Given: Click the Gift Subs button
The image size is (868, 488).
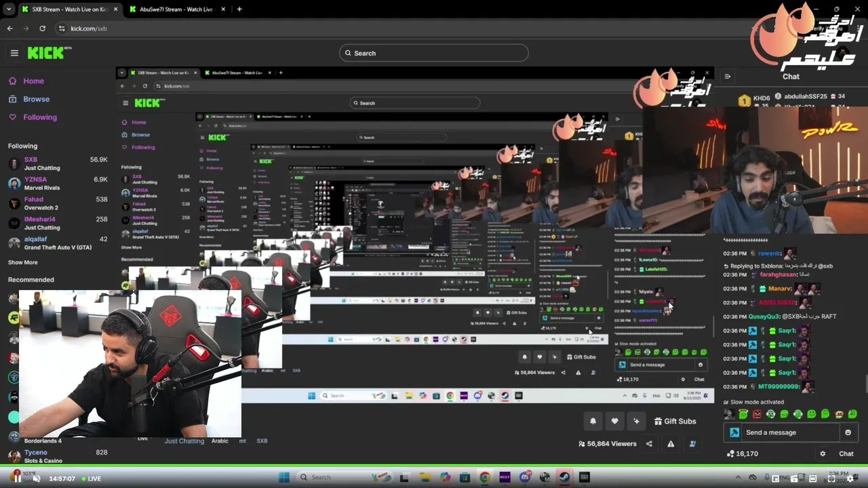Looking at the screenshot, I should [x=675, y=421].
